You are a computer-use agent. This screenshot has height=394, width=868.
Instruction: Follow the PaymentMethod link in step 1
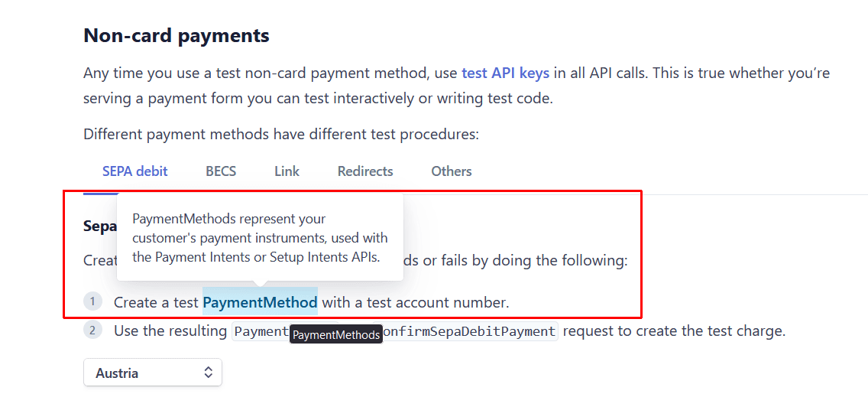tap(260, 302)
